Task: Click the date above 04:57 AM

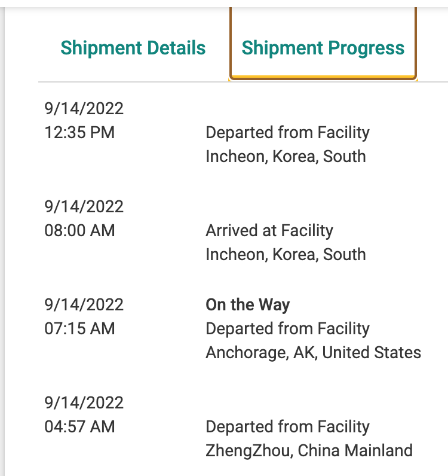Action: [x=84, y=402]
